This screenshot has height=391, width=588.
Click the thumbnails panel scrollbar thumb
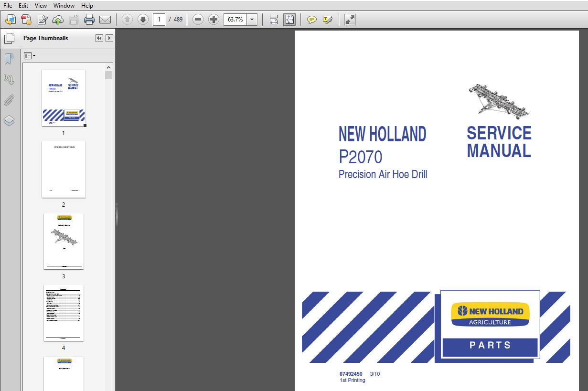(109, 75)
